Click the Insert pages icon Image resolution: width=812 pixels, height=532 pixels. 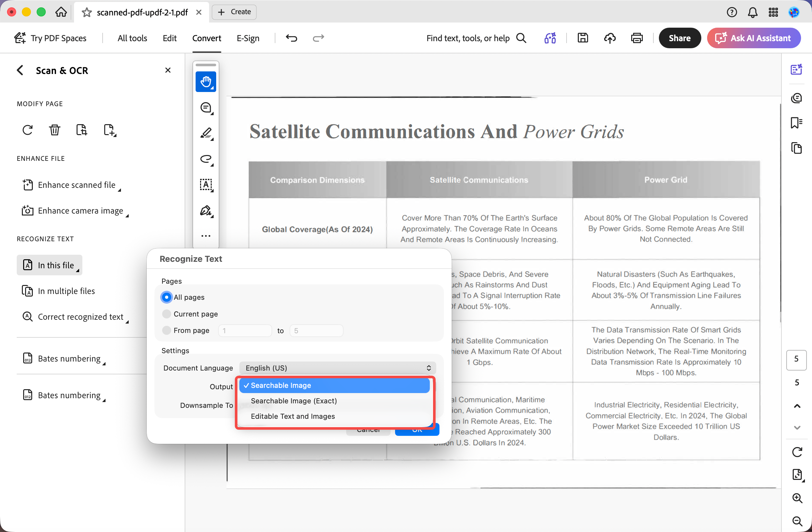pos(109,130)
